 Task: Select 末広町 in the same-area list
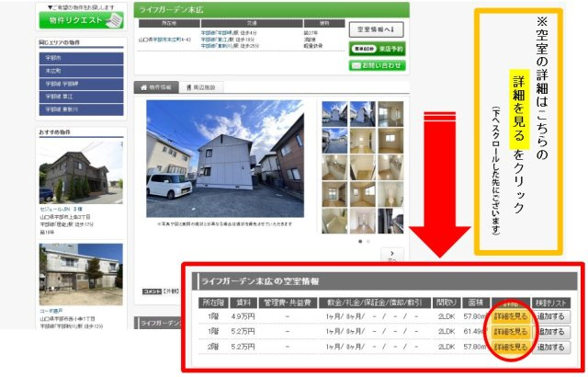tap(81, 70)
